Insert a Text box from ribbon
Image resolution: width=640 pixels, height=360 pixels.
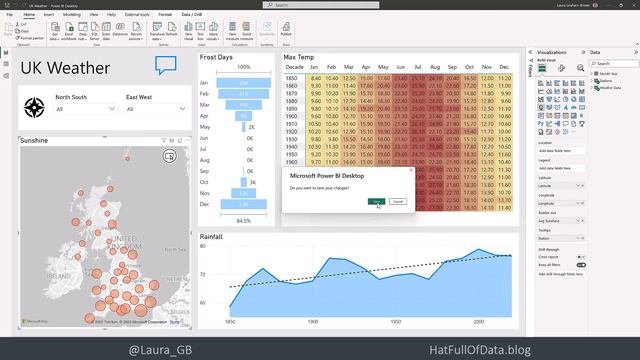coord(200,31)
